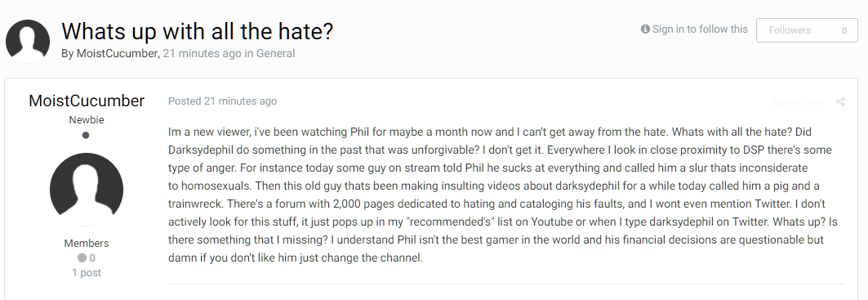Image resolution: width=868 pixels, height=300 pixels.
Task: Click the follower count number 0
Action: pyautogui.click(x=844, y=31)
